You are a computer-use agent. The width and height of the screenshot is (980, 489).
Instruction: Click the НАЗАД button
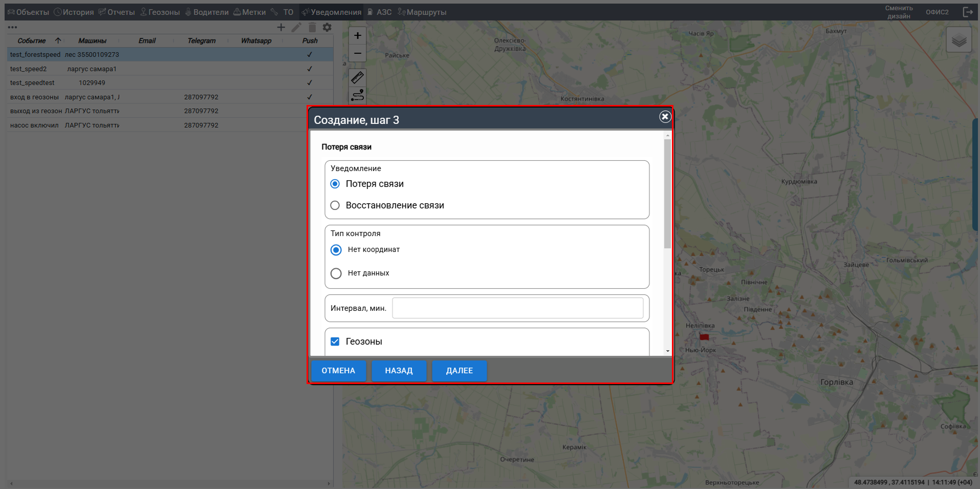(x=399, y=371)
